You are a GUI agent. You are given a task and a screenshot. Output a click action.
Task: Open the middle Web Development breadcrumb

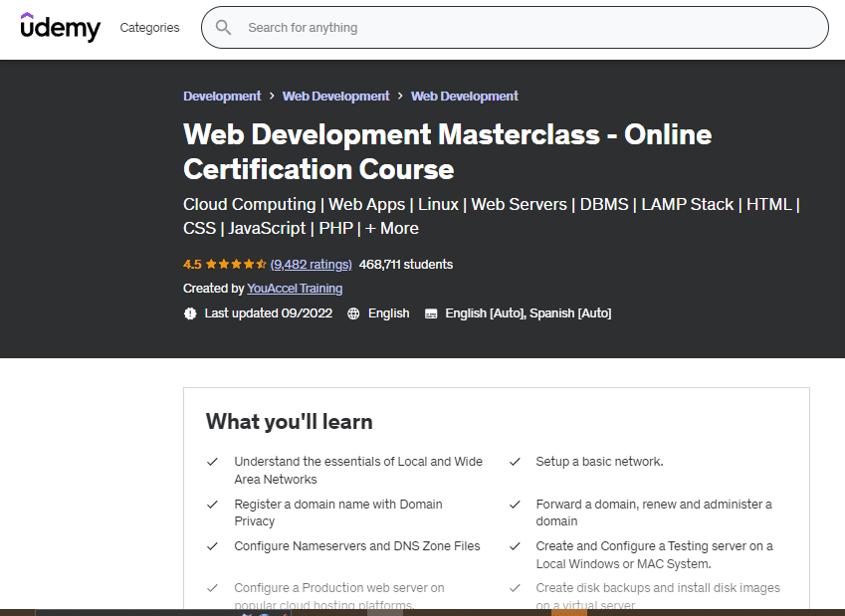[x=335, y=97]
